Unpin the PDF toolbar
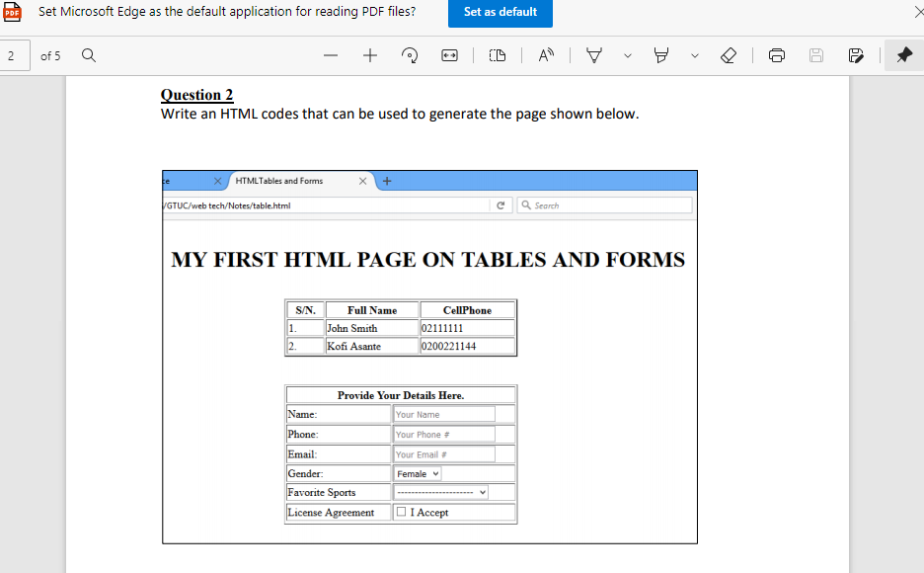Screen dimensions: 924x573 pos(904,55)
